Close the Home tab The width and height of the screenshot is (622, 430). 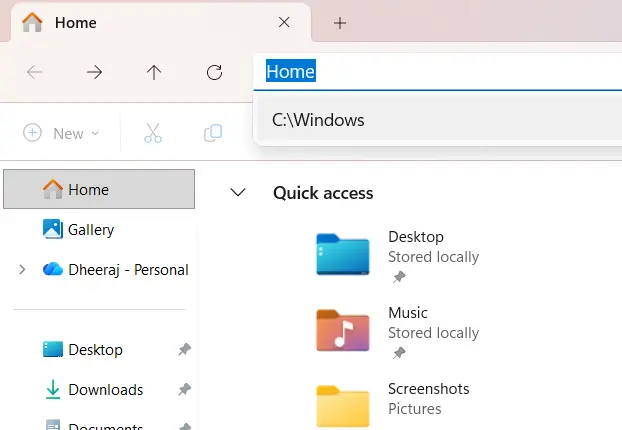tap(284, 22)
